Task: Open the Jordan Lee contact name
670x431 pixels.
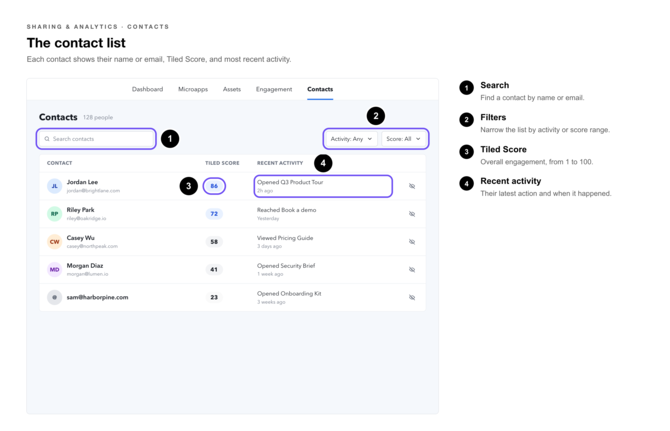Action: [82, 182]
